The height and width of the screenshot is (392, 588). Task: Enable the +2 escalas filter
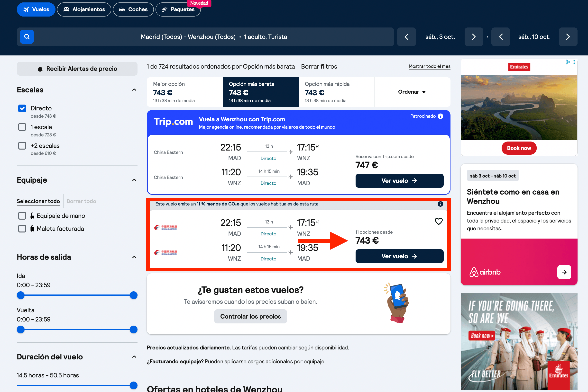tap(22, 145)
